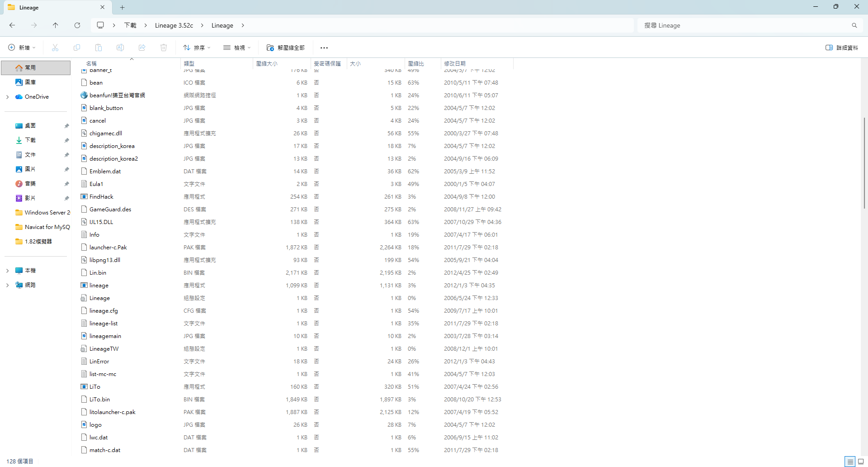Screen dimensions: 868x467
Task: Select the file launcher-c.Pak
Action: click(x=108, y=247)
